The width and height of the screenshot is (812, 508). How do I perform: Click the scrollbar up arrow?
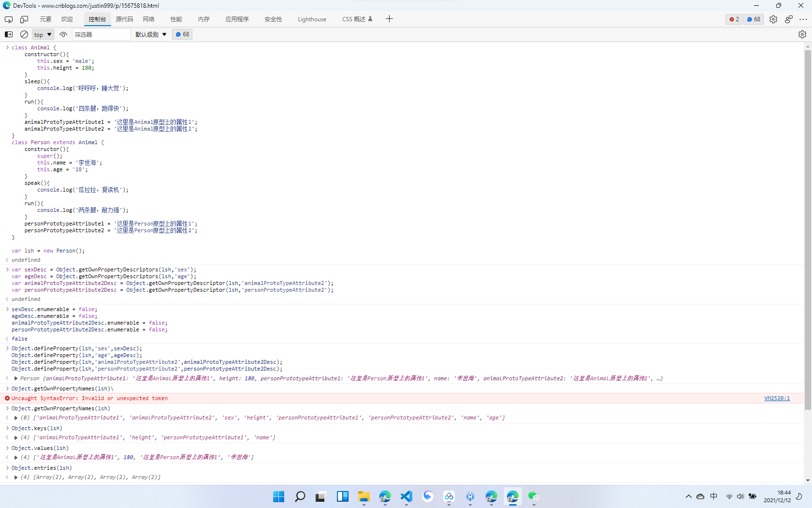808,46
